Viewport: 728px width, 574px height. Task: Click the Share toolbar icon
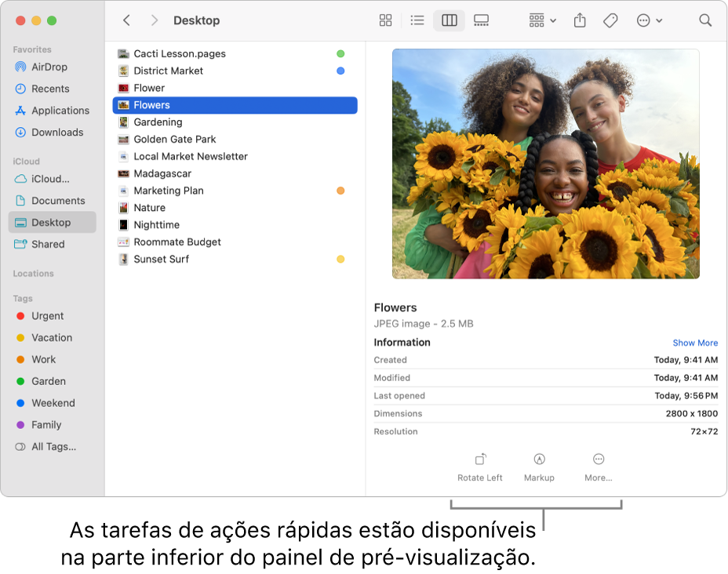click(x=580, y=20)
